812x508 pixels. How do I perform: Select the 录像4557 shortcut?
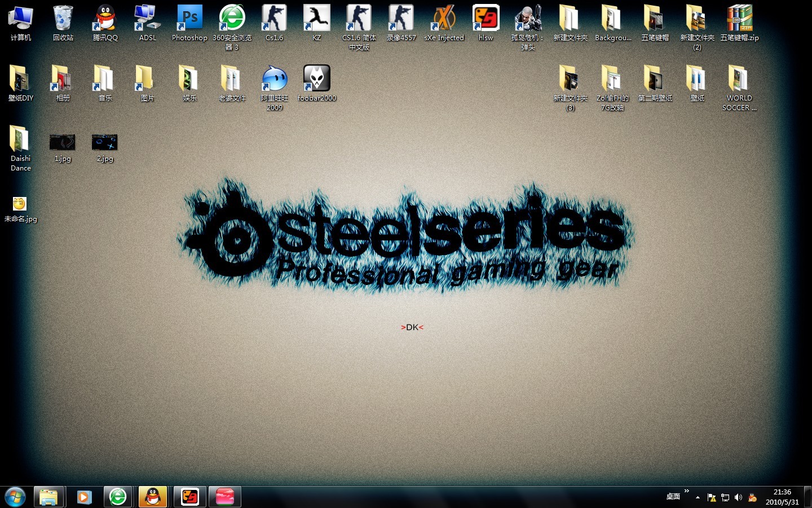point(401,24)
